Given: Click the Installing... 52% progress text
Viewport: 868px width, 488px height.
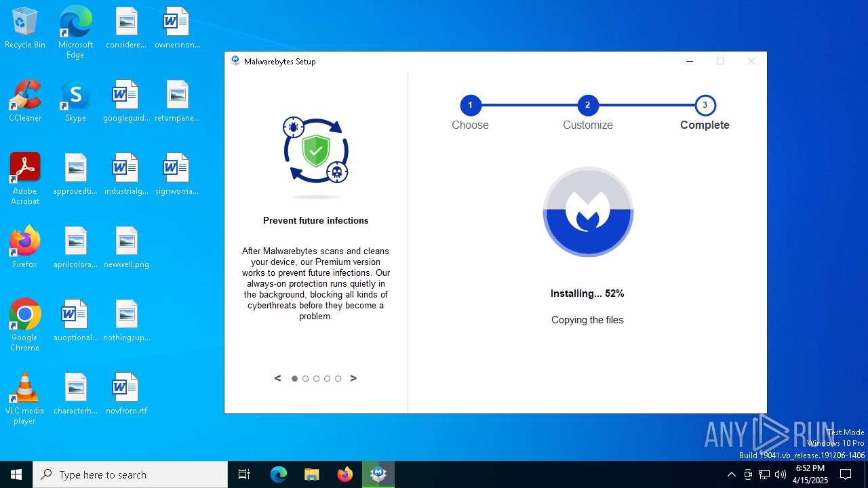Looking at the screenshot, I should coord(587,293).
